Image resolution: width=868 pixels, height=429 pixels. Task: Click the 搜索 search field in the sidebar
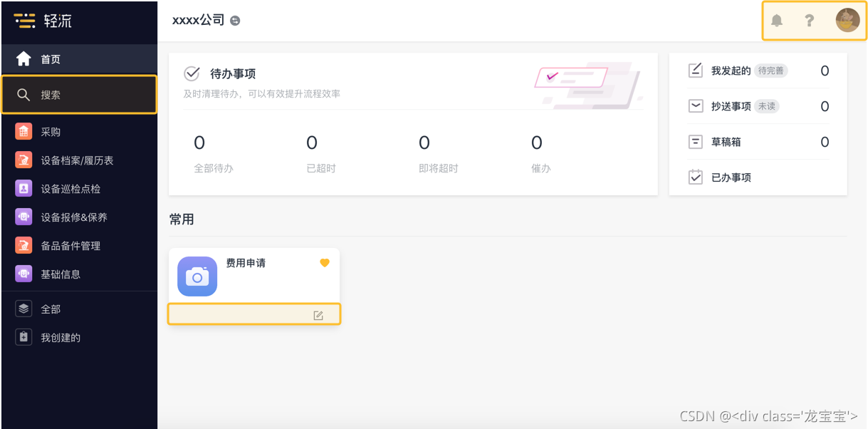click(78, 95)
